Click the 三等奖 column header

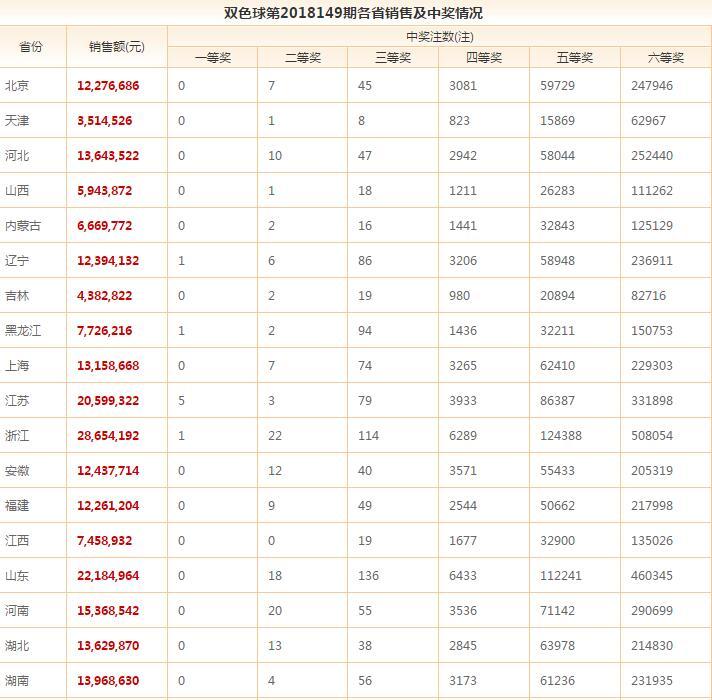tap(393, 58)
